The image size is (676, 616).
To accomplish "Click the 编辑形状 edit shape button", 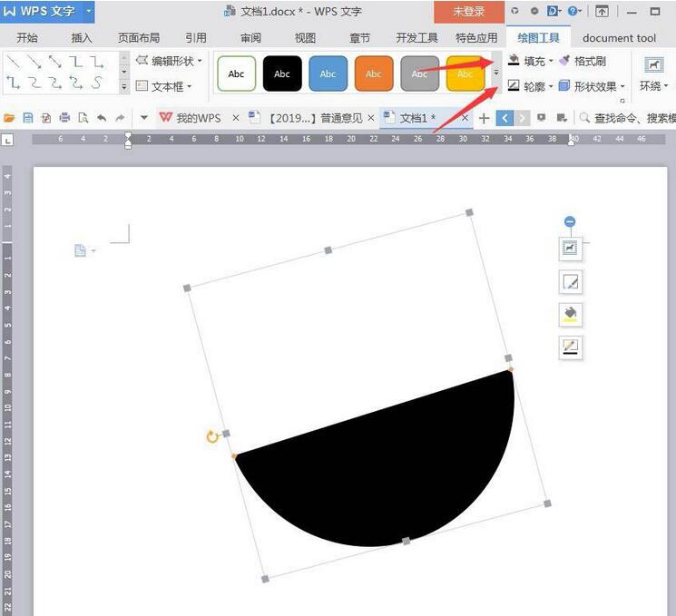I will (x=164, y=61).
